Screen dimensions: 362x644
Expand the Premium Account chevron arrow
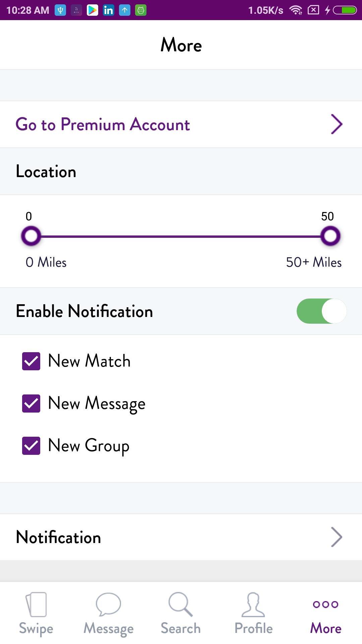pos(337,124)
